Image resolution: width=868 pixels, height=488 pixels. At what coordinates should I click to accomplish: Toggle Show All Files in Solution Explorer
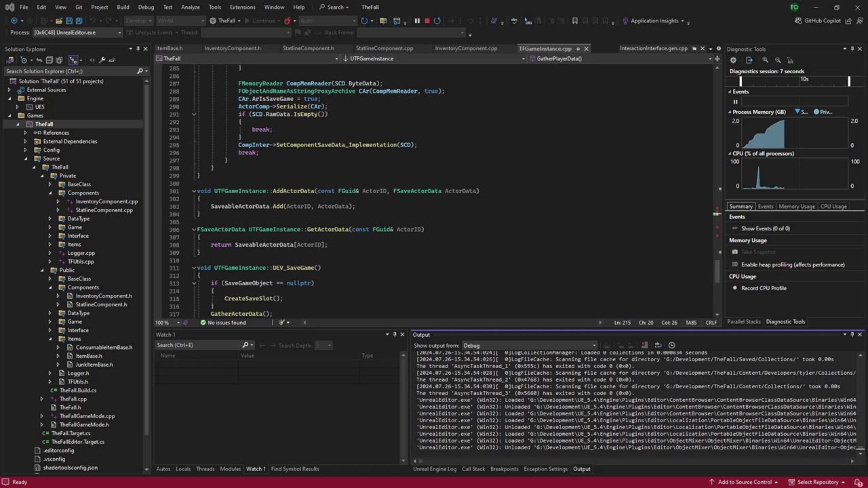click(x=58, y=60)
